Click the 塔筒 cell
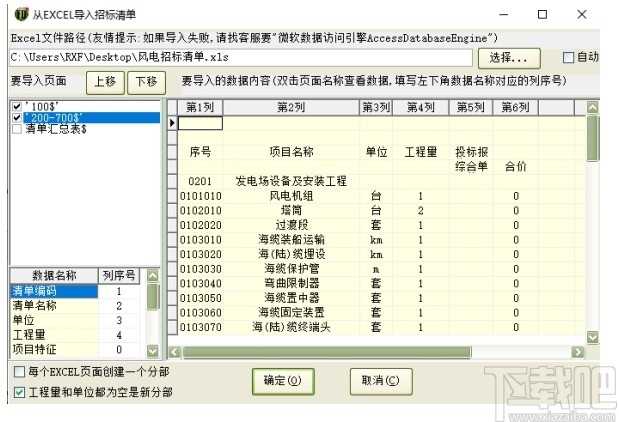Viewport: 619px width, 422px height. [x=291, y=210]
